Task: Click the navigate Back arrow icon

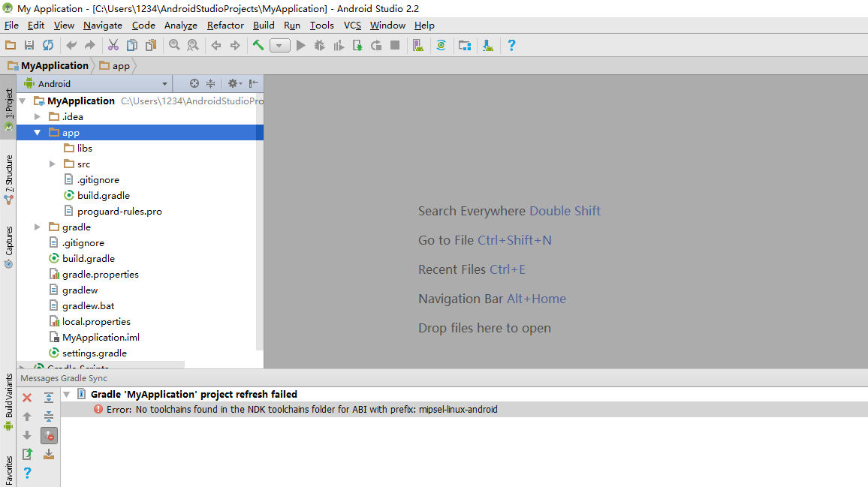Action: coord(216,45)
